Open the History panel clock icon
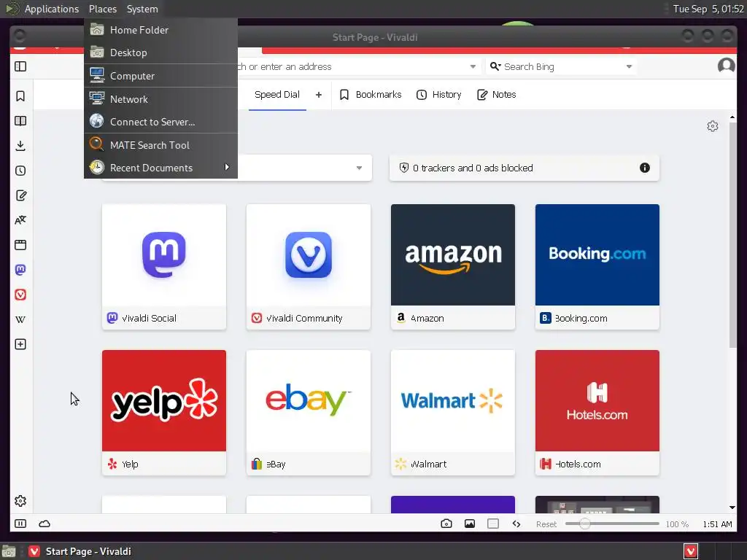This screenshot has width=747, height=560. (20, 171)
